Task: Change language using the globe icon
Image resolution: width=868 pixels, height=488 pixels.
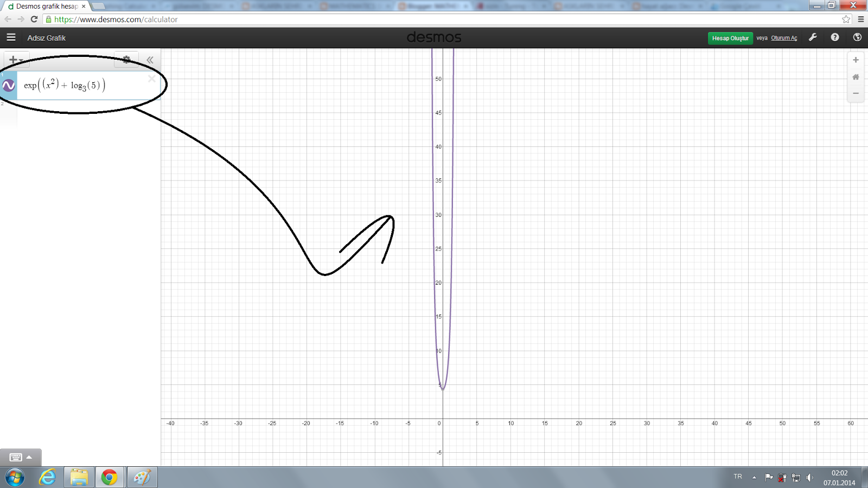Action: (x=857, y=37)
